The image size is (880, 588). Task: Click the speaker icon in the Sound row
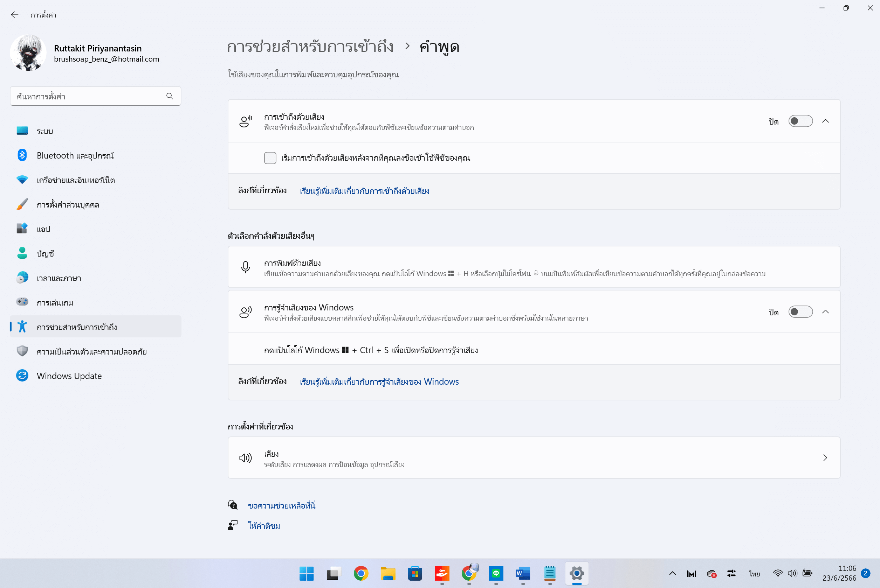click(x=246, y=458)
